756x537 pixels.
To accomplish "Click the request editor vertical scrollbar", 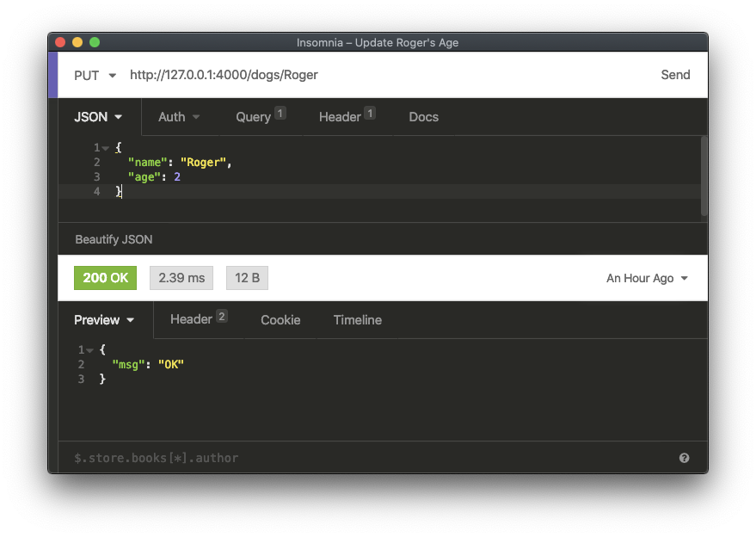I will coord(704,176).
